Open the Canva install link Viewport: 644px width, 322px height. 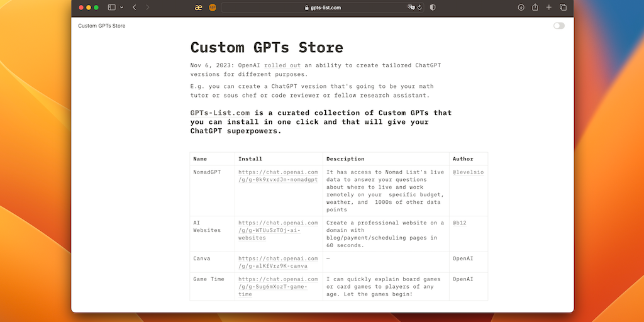[278, 262]
